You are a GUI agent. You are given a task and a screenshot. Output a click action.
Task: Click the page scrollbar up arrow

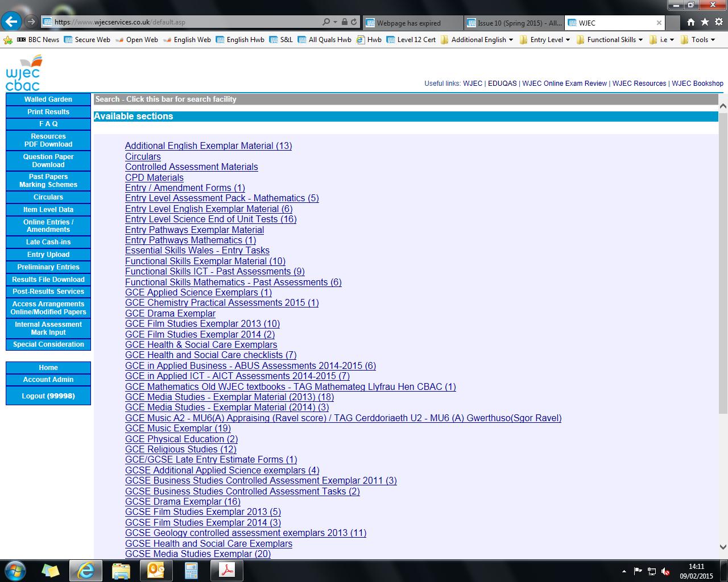(723, 106)
